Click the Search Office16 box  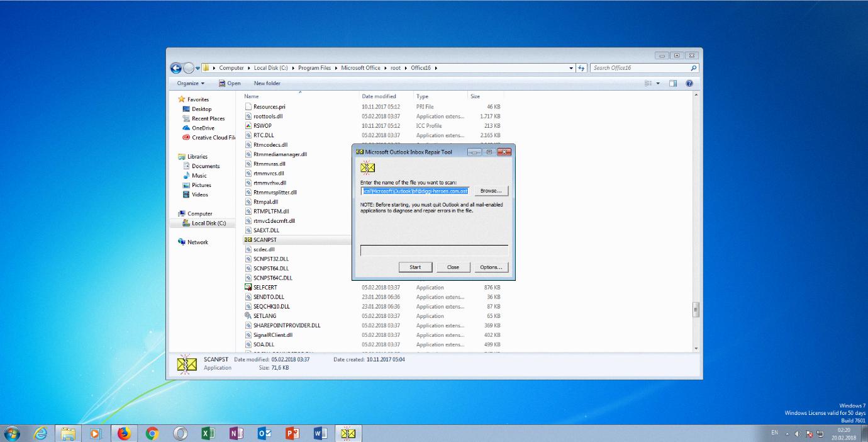point(640,68)
